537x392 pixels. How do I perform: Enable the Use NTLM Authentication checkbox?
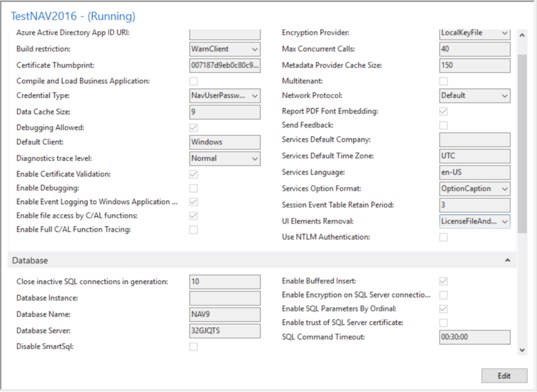pos(444,237)
